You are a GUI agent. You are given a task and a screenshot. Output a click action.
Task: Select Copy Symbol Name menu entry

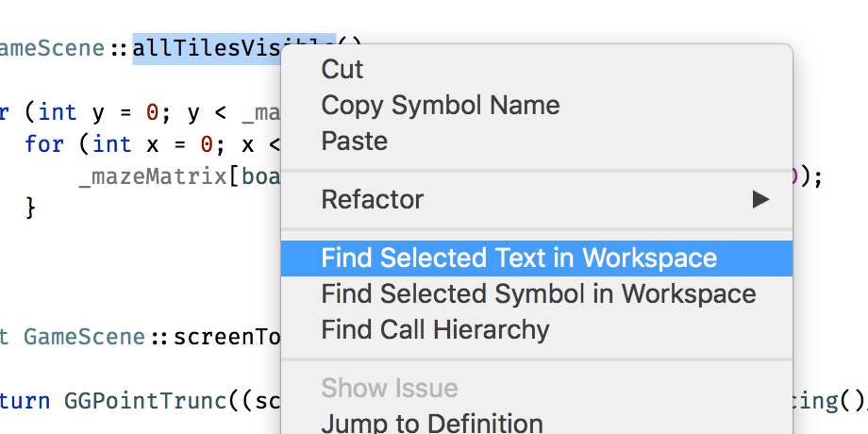pos(537,105)
